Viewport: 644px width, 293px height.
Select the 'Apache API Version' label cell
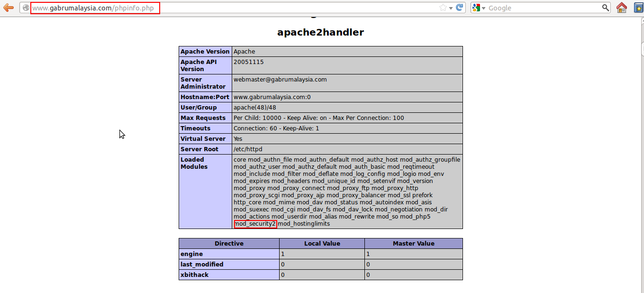[205, 65]
